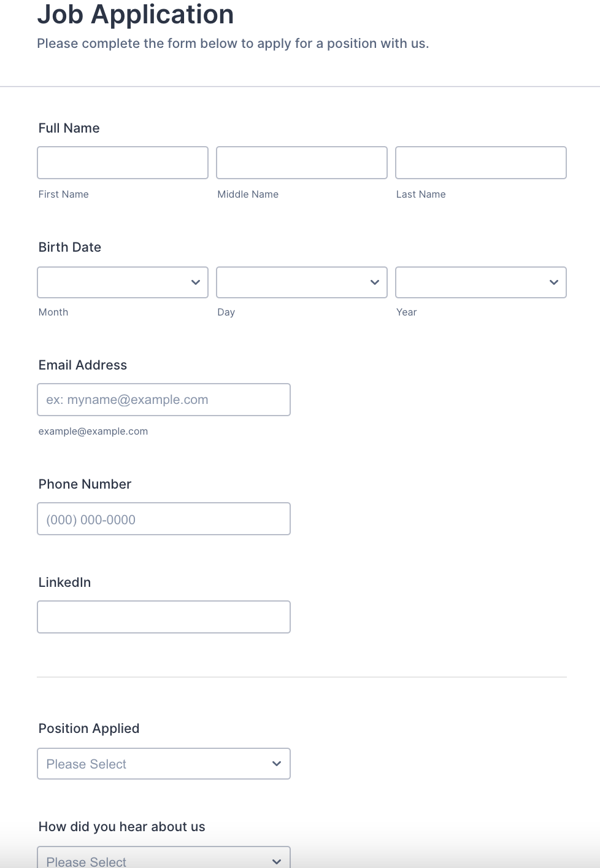Image resolution: width=600 pixels, height=868 pixels.
Task: Click the 'Email Address' label text
Action: [83, 365]
